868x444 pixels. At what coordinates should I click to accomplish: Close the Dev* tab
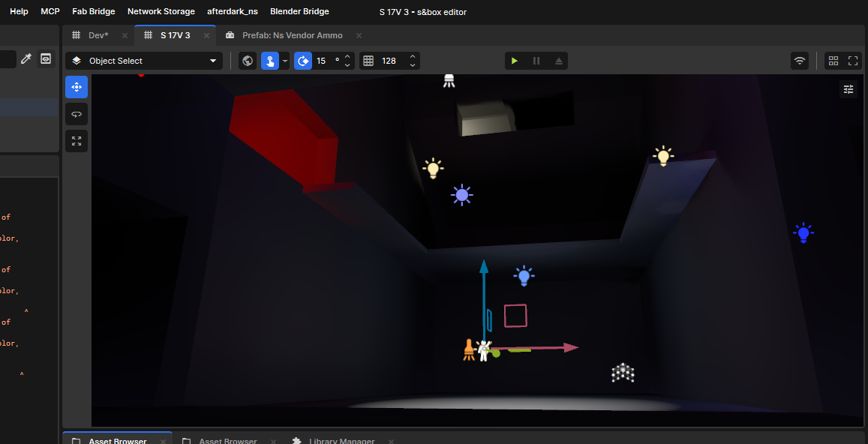point(125,35)
